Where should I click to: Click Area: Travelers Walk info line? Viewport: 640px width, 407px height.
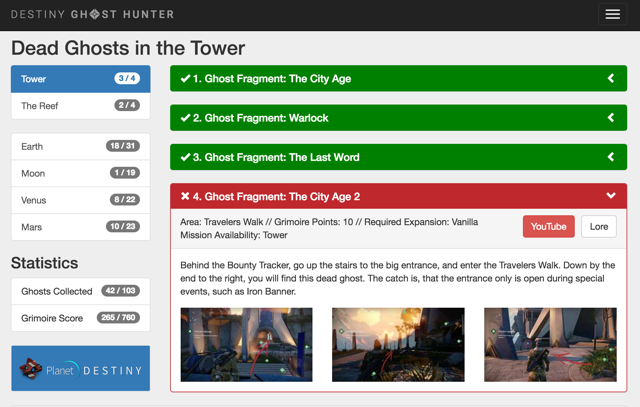point(329,222)
